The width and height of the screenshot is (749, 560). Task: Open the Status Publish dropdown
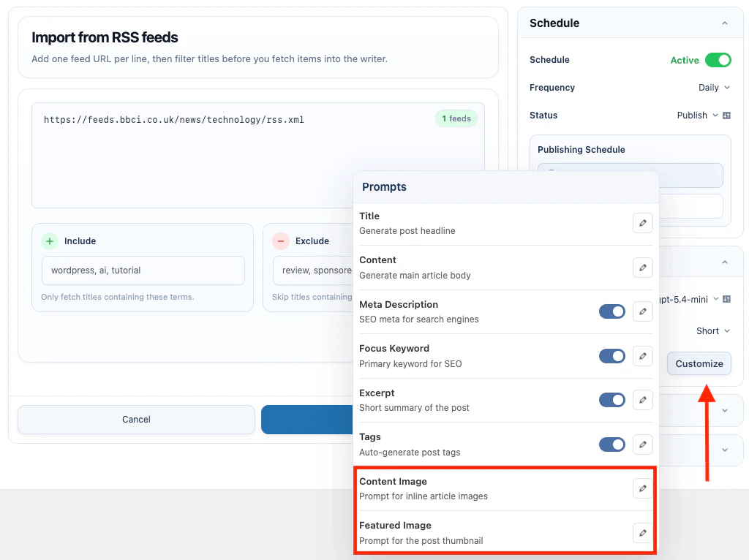click(x=697, y=116)
